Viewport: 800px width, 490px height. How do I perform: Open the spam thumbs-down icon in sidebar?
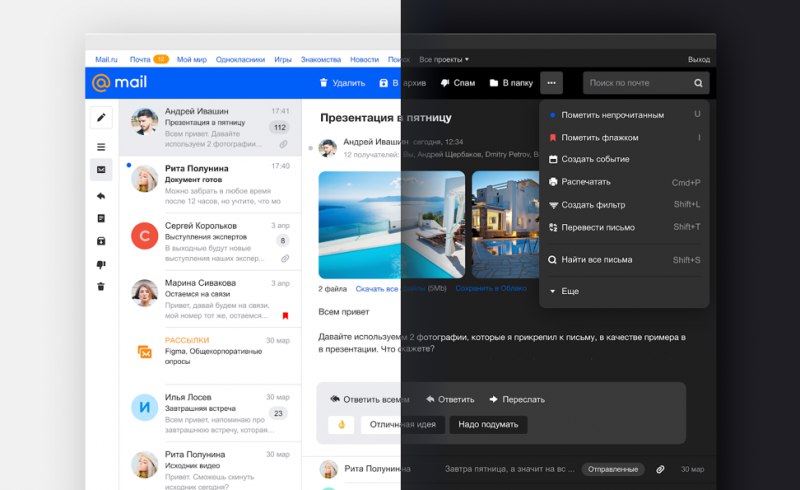pos(101,264)
